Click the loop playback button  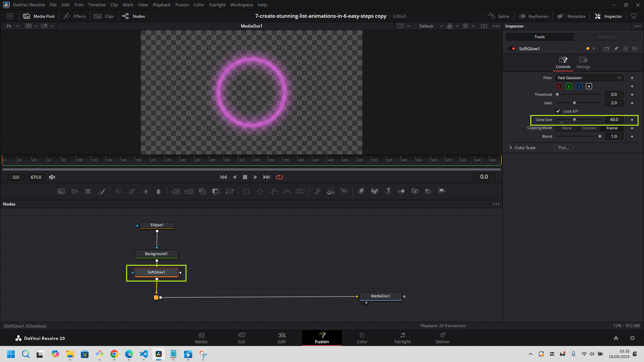pos(279,177)
